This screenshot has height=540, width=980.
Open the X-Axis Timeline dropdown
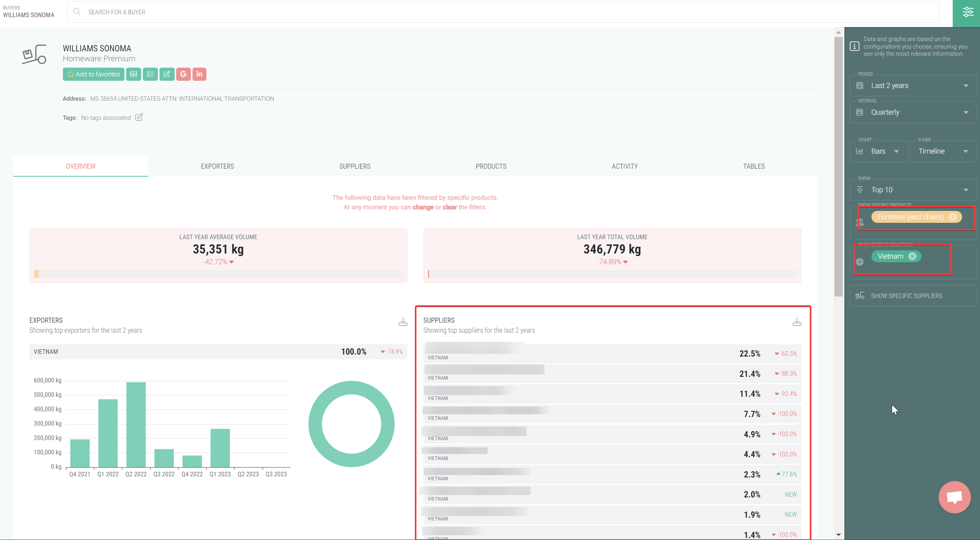pyautogui.click(x=943, y=151)
